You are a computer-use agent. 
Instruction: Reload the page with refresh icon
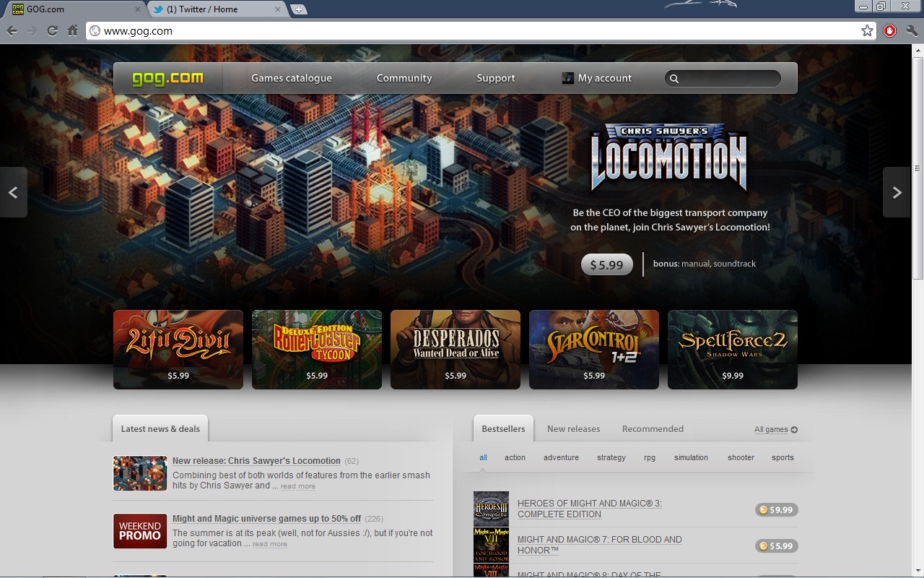coord(52,30)
